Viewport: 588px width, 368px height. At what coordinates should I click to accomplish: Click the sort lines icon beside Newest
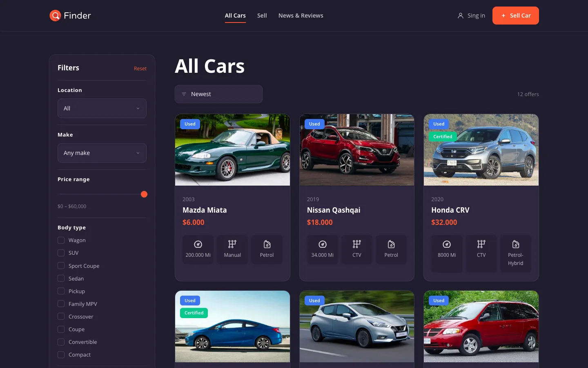pos(184,94)
